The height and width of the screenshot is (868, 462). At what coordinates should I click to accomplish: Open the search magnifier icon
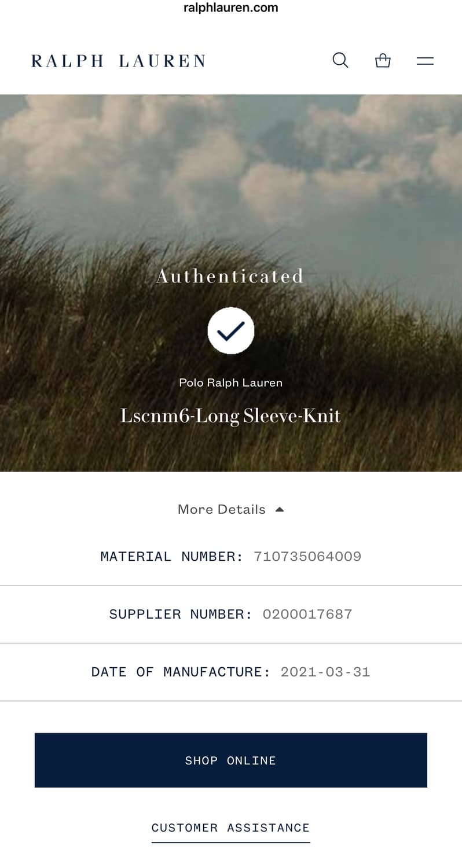tap(340, 60)
